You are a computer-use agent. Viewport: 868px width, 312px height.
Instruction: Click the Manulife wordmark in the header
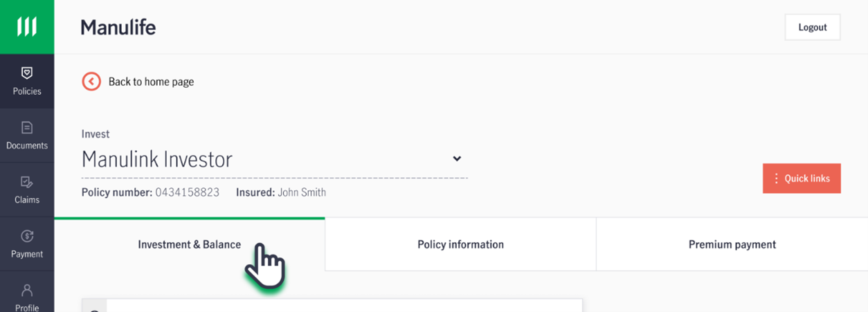118,27
